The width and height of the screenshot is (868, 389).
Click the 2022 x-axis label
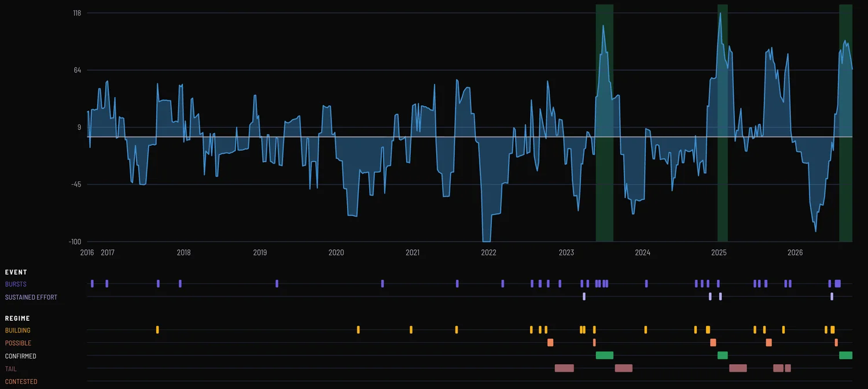(489, 253)
